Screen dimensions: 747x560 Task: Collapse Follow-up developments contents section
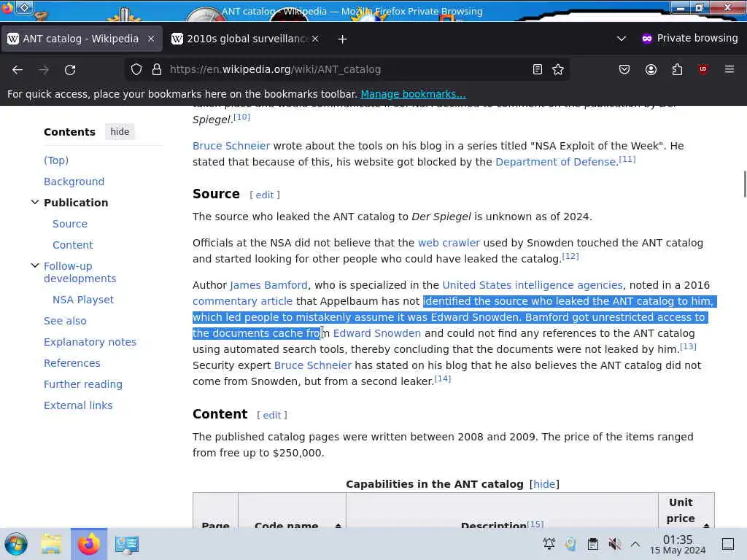tap(35, 265)
